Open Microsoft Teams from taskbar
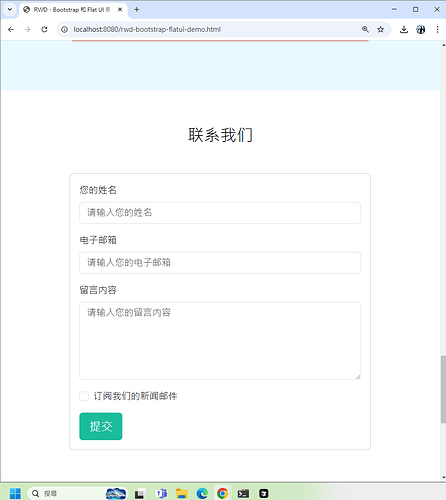Viewport: 446px width, 500px height. click(161, 493)
